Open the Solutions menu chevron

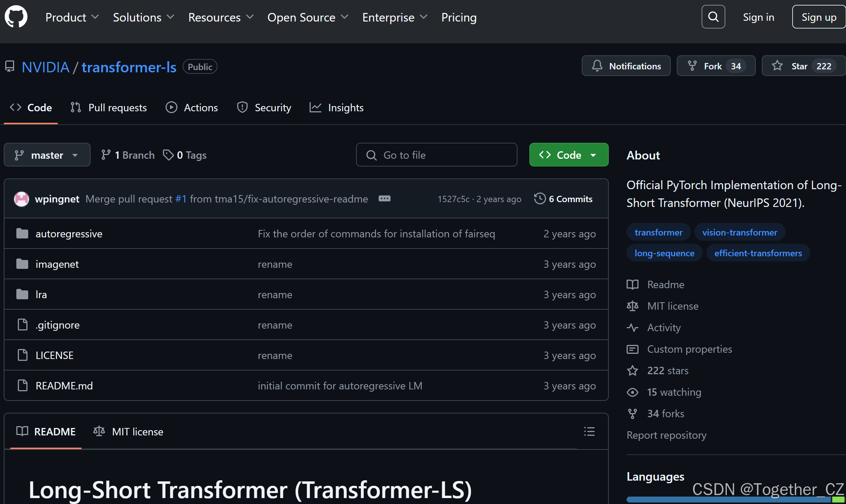170,17
